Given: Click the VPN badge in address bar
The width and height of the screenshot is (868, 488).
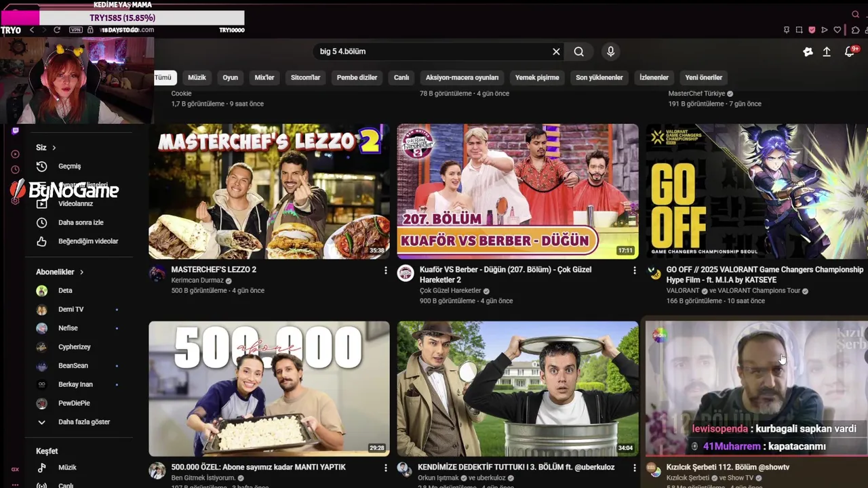Looking at the screenshot, I should [x=76, y=30].
